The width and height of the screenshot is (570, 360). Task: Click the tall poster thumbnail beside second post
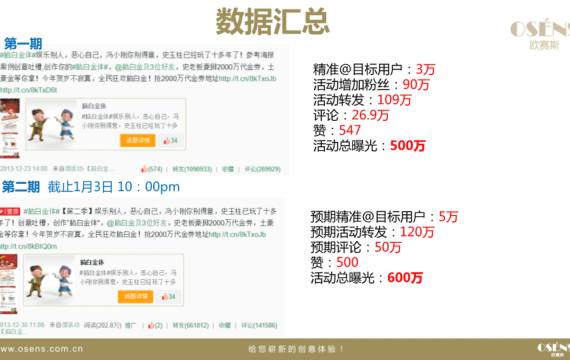point(8,284)
